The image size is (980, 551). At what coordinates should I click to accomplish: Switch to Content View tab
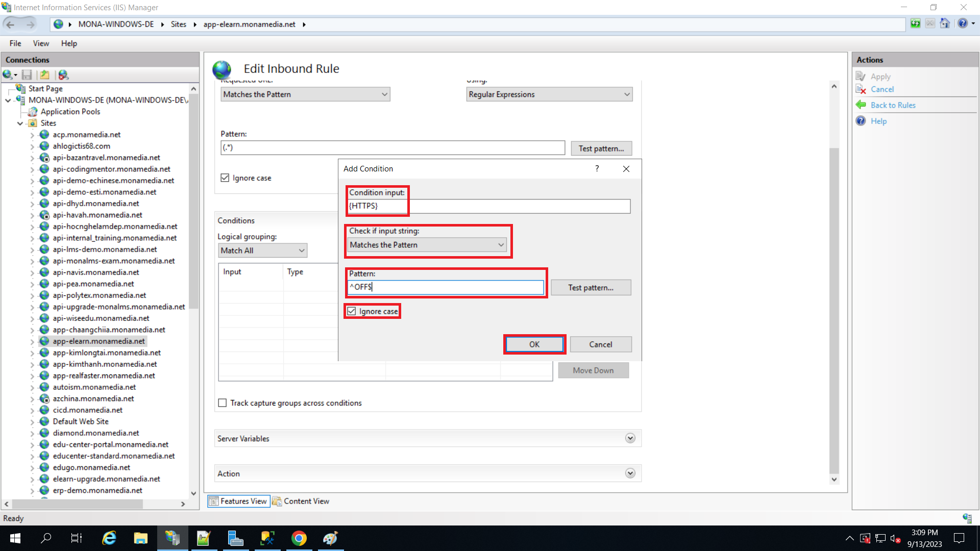[x=301, y=501]
